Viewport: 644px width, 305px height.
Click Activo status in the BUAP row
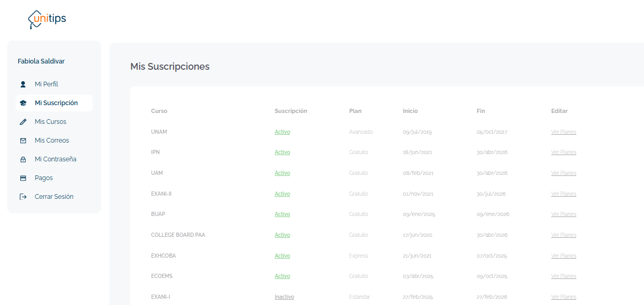282,214
